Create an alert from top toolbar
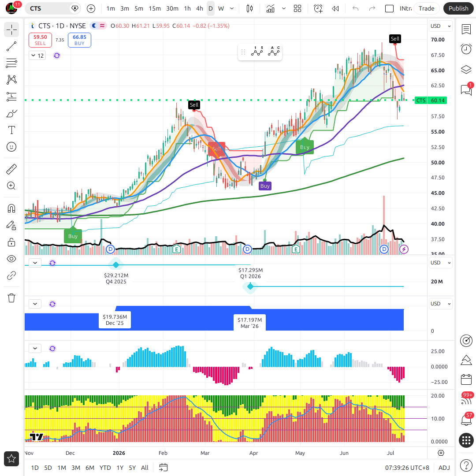Viewport: 476px width, 476px height. pyautogui.click(x=318, y=8)
